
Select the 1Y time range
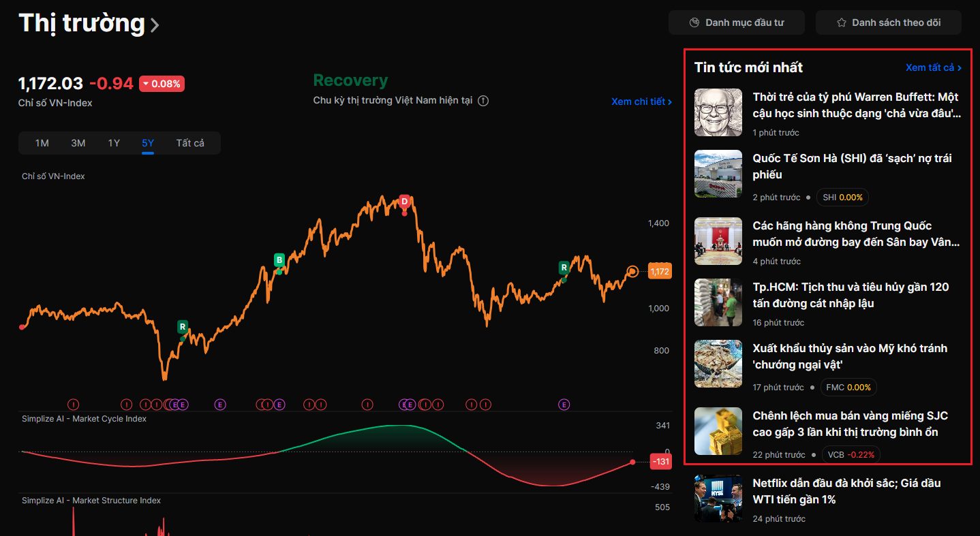click(114, 143)
